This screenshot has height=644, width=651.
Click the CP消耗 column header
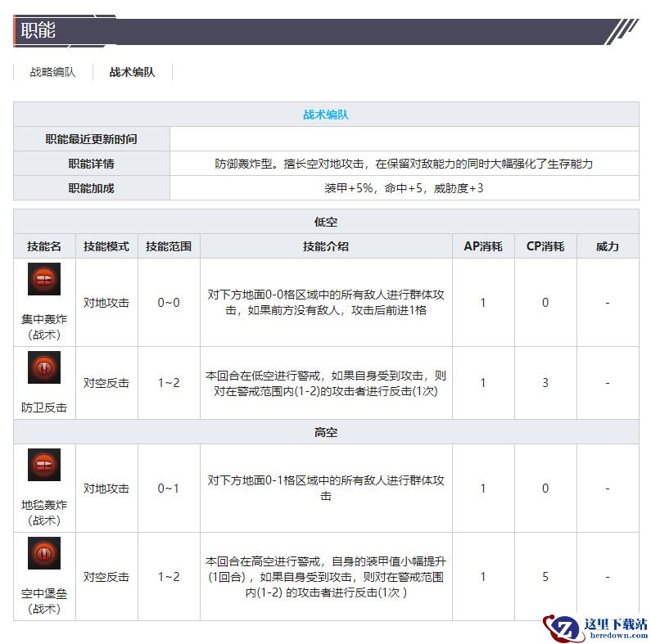click(545, 246)
